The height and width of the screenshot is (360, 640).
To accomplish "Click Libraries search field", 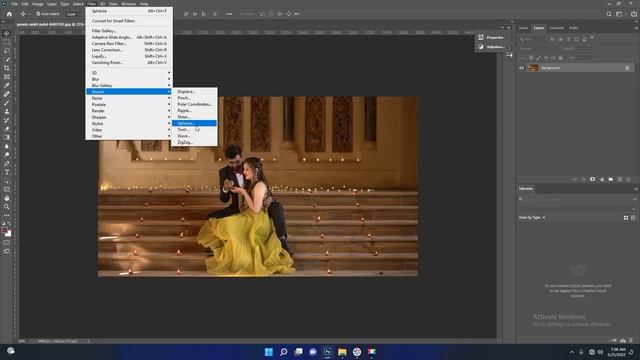I will pyautogui.click(x=577, y=199).
